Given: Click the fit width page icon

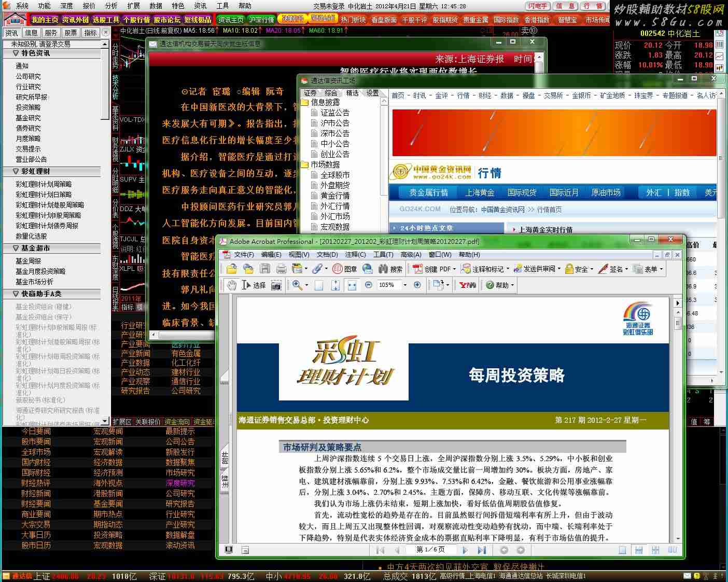Looking at the screenshot, I should 352,285.
